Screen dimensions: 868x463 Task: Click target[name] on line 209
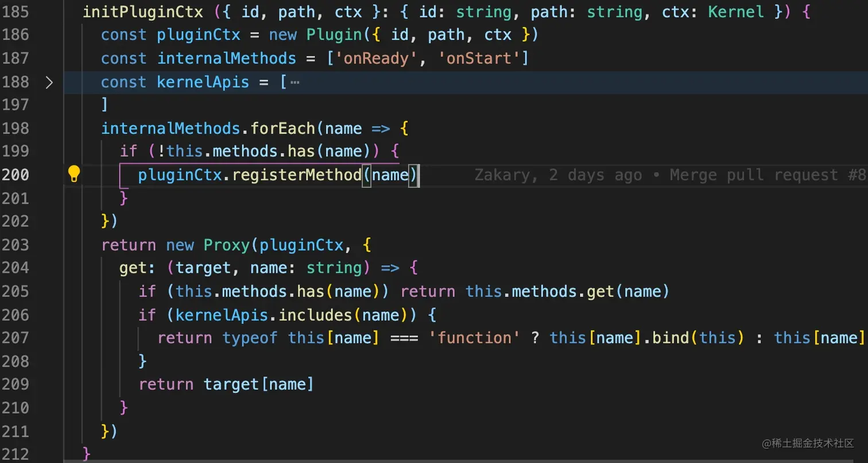[x=259, y=384]
